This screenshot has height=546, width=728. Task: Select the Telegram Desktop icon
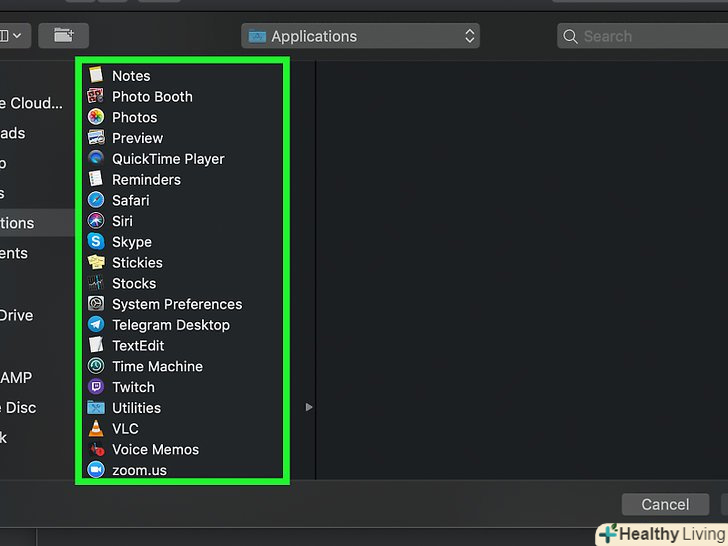pos(96,325)
